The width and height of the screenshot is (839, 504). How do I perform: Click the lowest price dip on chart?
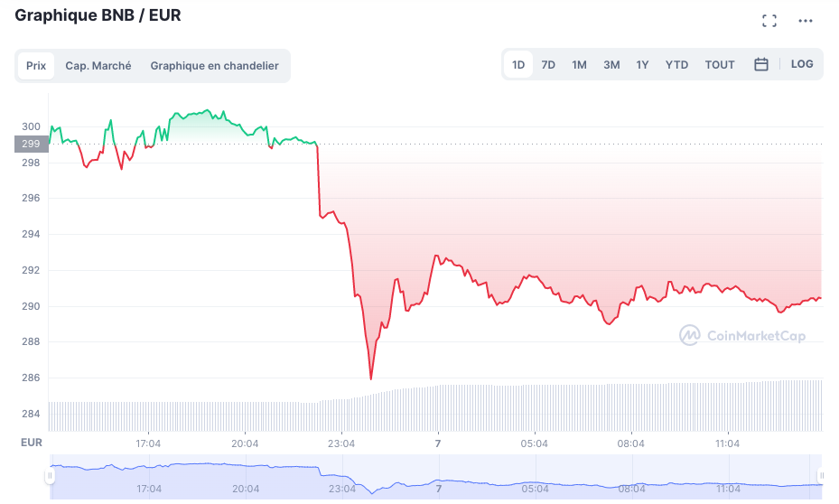click(370, 378)
